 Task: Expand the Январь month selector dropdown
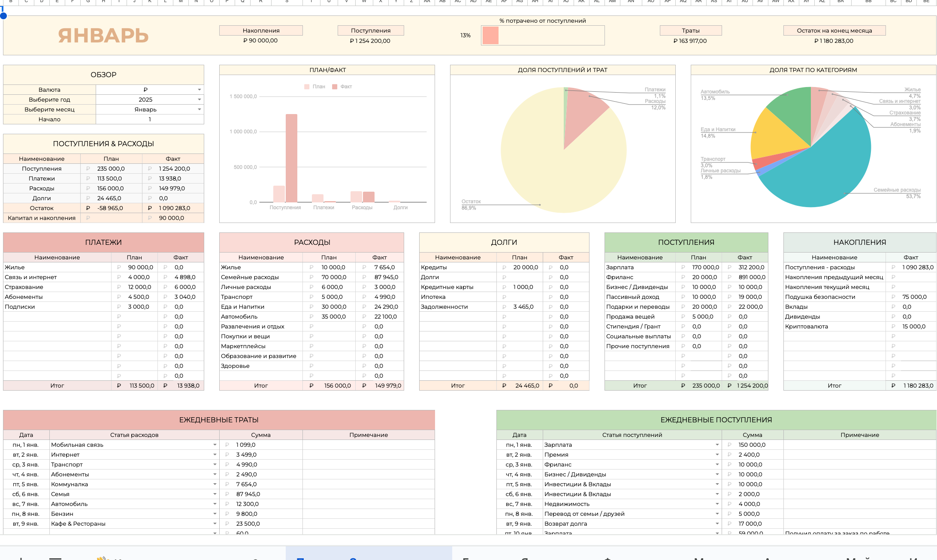pyautogui.click(x=199, y=109)
